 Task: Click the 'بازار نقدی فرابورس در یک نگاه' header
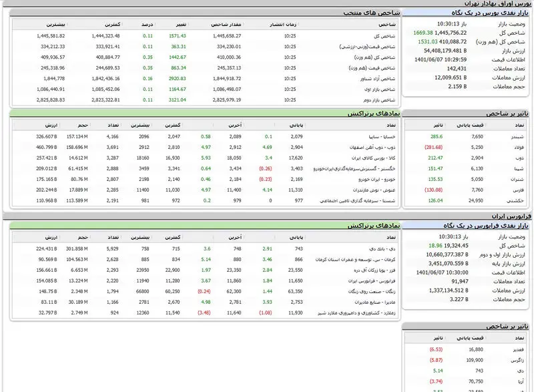pos(486,226)
